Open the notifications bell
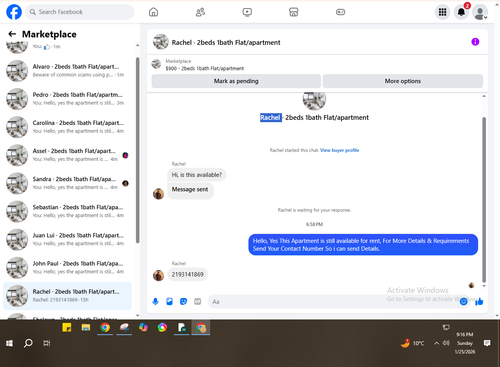This screenshot has height=367, width=500. tap(461, 12)
